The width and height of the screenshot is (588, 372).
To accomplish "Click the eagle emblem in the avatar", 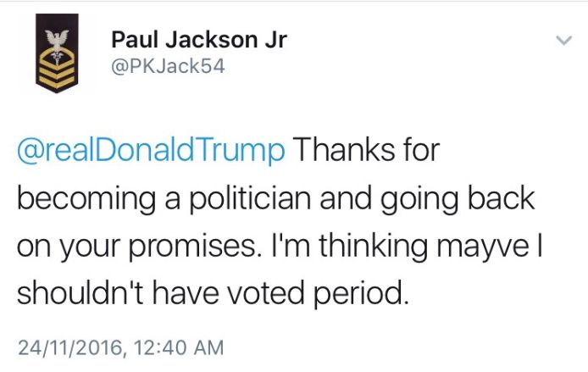I will (57, 40).
